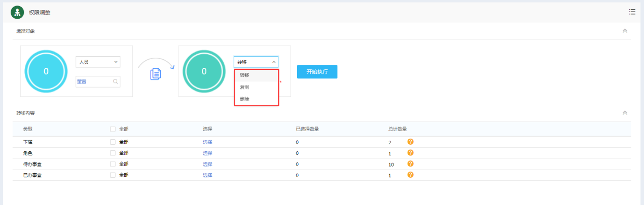Enable 全部 checkbox for 下属 row
Screen dimensions: 644x205
tap(113, 142)
